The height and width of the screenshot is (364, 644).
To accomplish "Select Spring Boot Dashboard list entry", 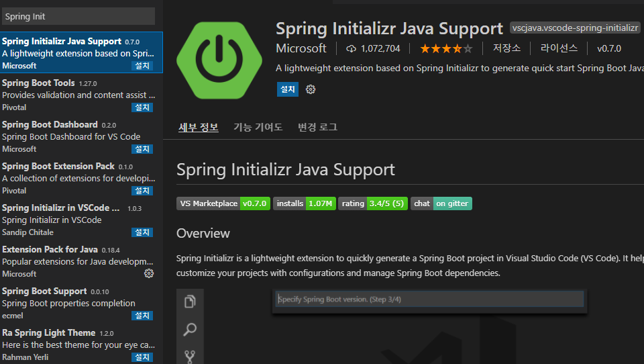I will pos(81,136).
